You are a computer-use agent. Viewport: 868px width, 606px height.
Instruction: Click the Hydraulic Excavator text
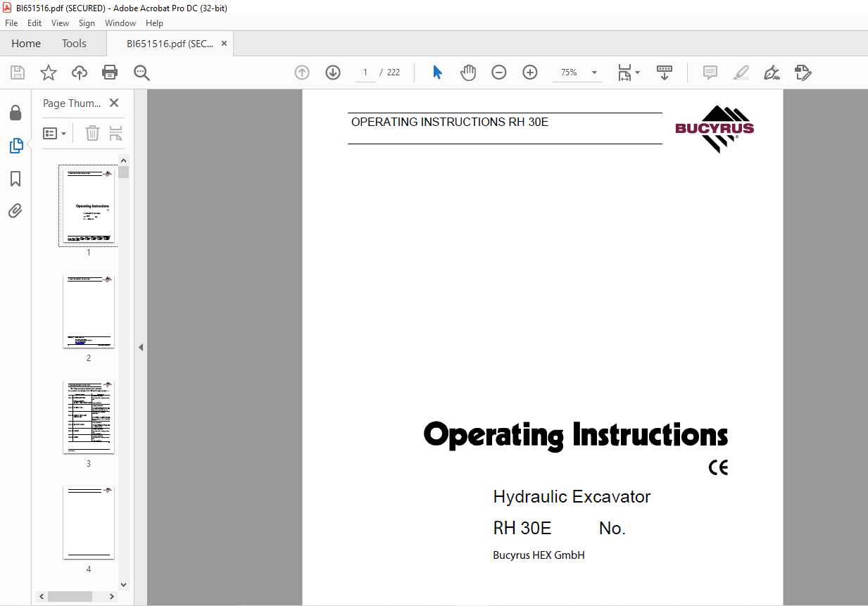point(572,497)
